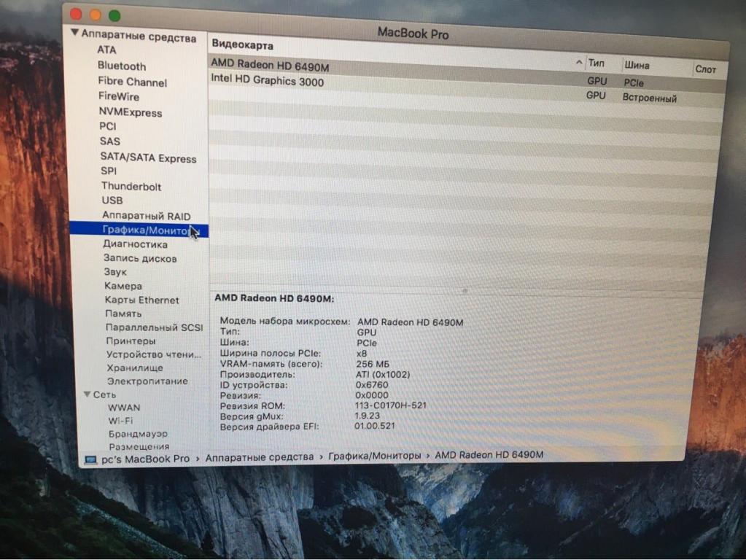Select USB in the sidebar
This screenshot has height=560, width=746.
coord(112,201)
